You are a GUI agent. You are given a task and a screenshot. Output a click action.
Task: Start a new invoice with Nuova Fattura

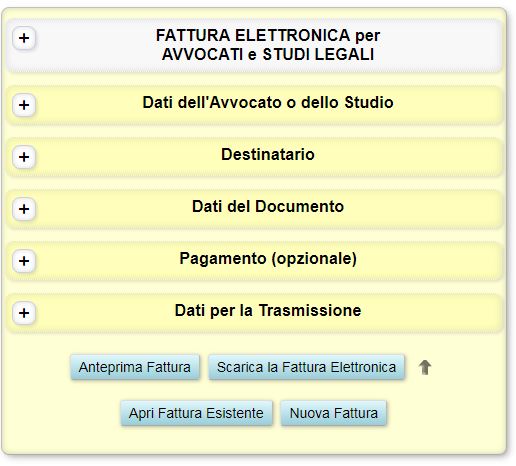(x=334, y=413)
